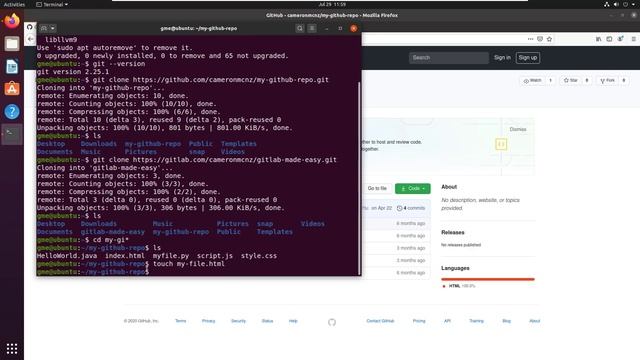This screenshot has height=360, width=640.
Task: Open the Training footer link
Action: [476, 321]
